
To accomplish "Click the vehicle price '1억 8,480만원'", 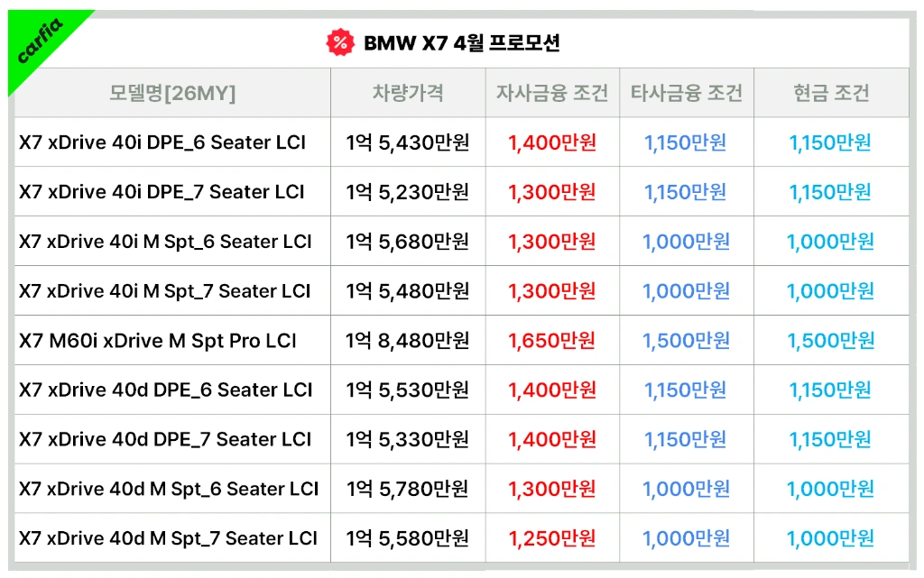I will coord(408,340).
